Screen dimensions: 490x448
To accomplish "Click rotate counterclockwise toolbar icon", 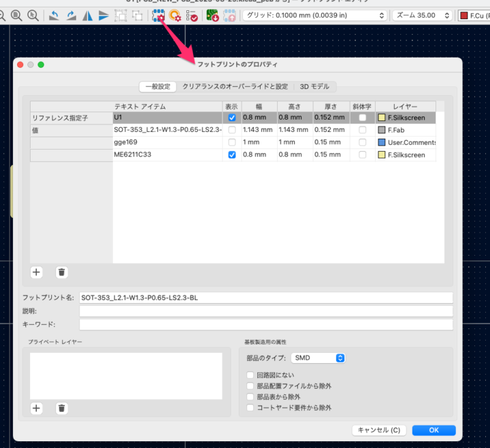I will [x=55, y=15].
